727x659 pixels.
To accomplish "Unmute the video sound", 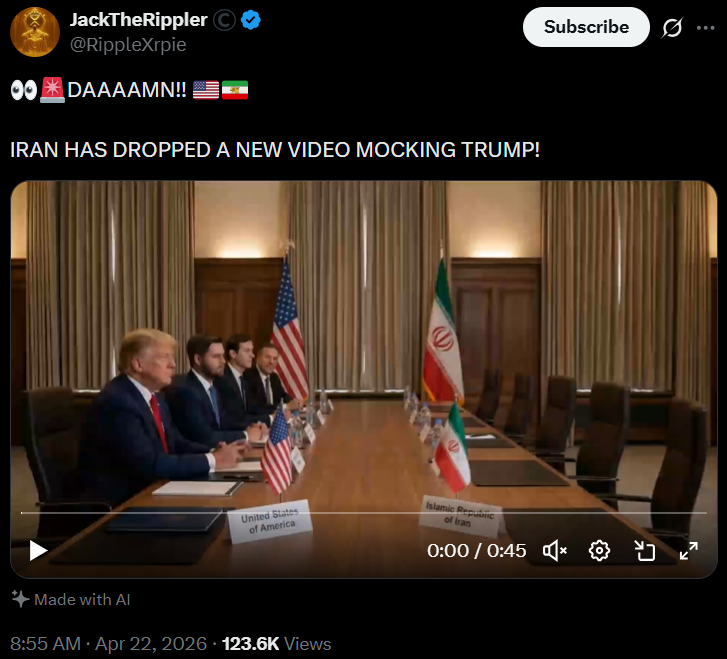I will (555, 551).
